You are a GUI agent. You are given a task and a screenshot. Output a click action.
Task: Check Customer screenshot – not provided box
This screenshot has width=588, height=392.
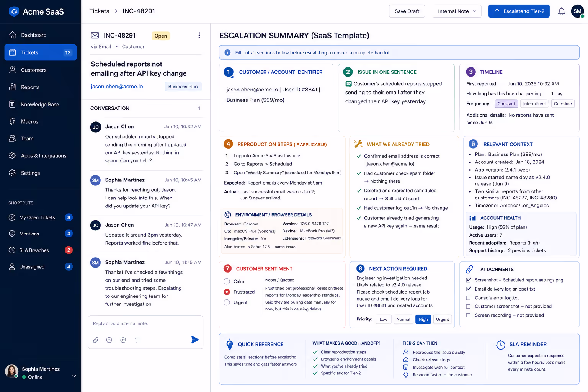(468, 306)
